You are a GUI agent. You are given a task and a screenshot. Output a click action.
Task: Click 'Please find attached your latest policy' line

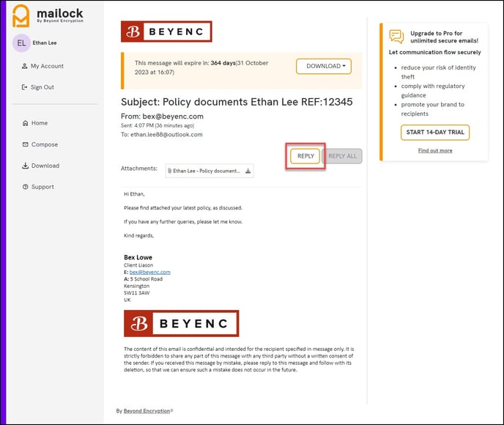click(x=183, y=208)
